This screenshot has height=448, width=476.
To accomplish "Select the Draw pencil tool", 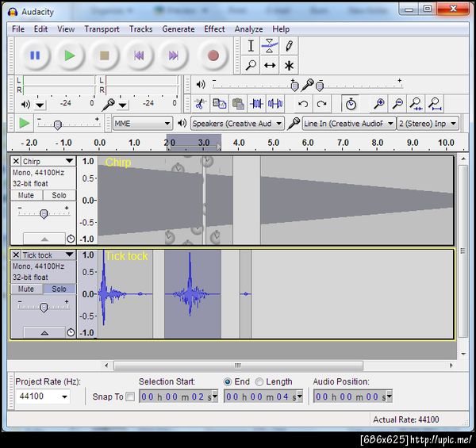I will click(x=289, y=46).
